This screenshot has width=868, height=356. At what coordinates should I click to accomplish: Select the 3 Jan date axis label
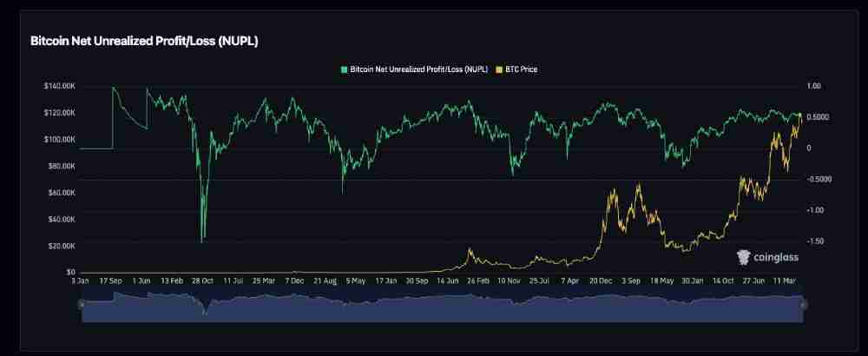pos(79,281)
